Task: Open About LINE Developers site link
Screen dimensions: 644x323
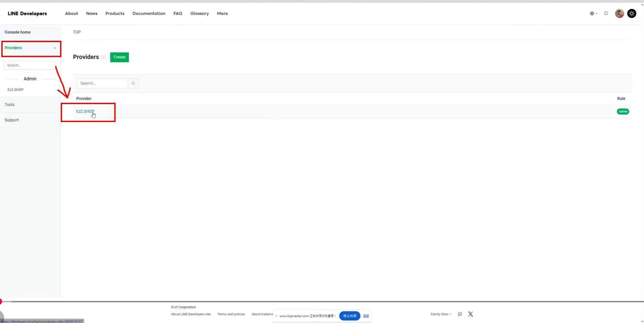Action: 191,314
